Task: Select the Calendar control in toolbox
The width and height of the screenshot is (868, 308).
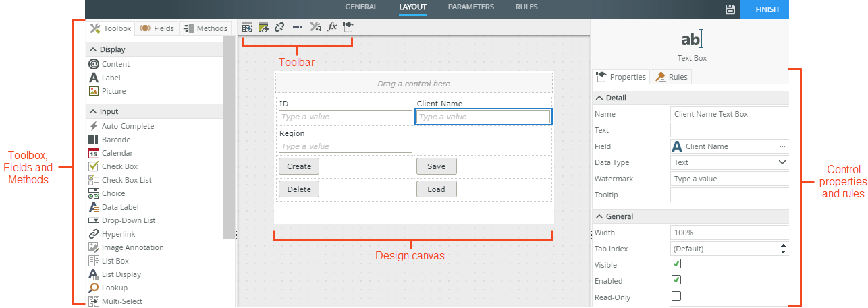Action: point(111,153)
